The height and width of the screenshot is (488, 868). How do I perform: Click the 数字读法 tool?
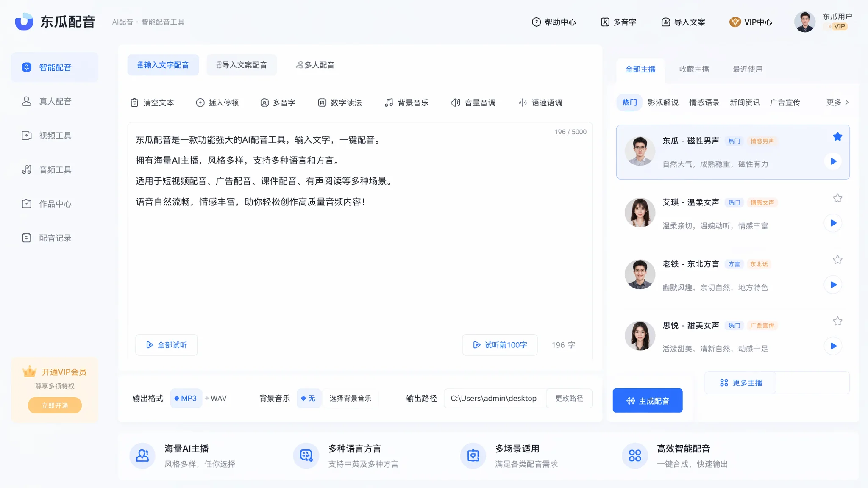click(339, 103)
